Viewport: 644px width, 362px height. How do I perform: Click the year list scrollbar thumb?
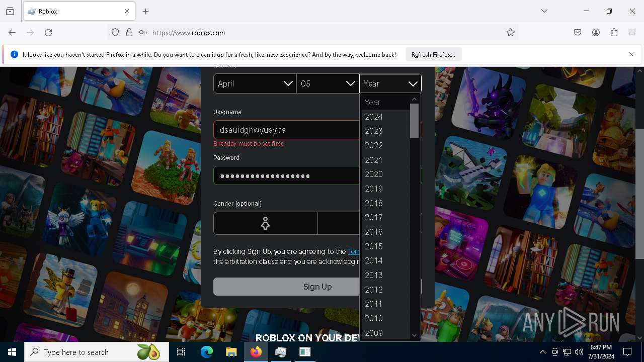click(415, 121)
